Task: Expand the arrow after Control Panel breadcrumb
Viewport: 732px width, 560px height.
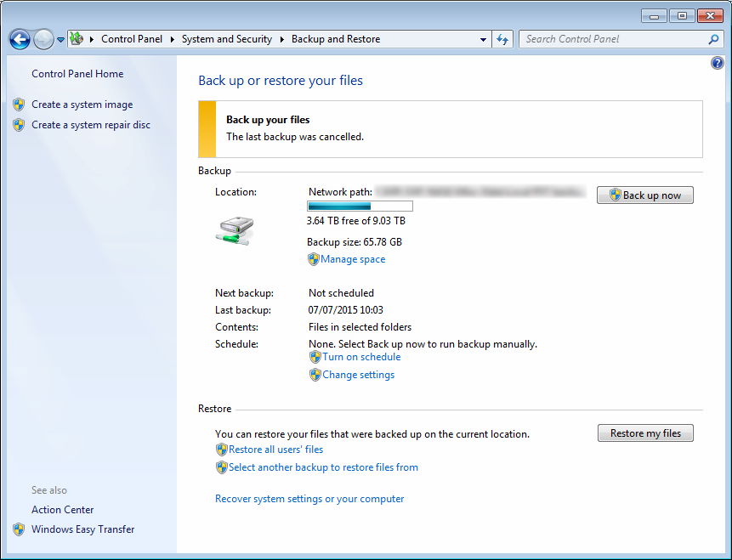Action: (173, 39)
